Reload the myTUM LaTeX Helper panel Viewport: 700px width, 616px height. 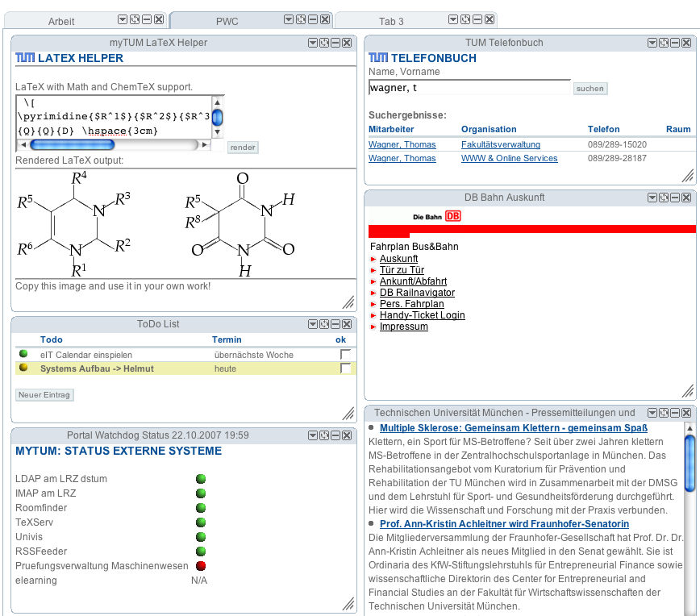click(x=324, y=43)
